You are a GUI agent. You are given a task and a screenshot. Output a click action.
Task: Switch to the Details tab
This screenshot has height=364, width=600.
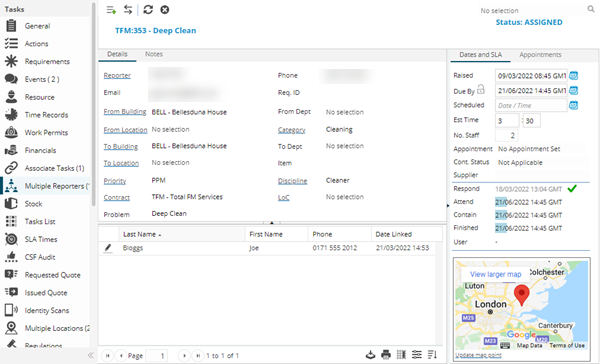(x=117, y=54)
